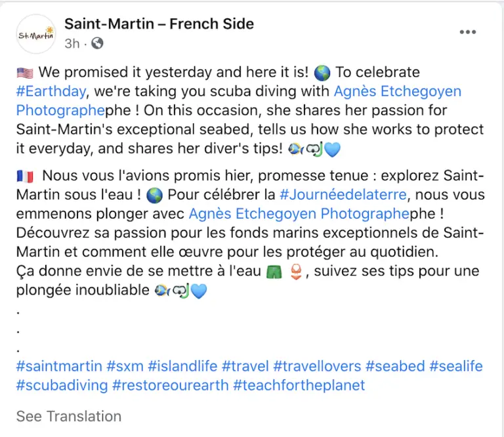
Task: Open the #Journéedelaterre hashtag
Action: (343, 195)
